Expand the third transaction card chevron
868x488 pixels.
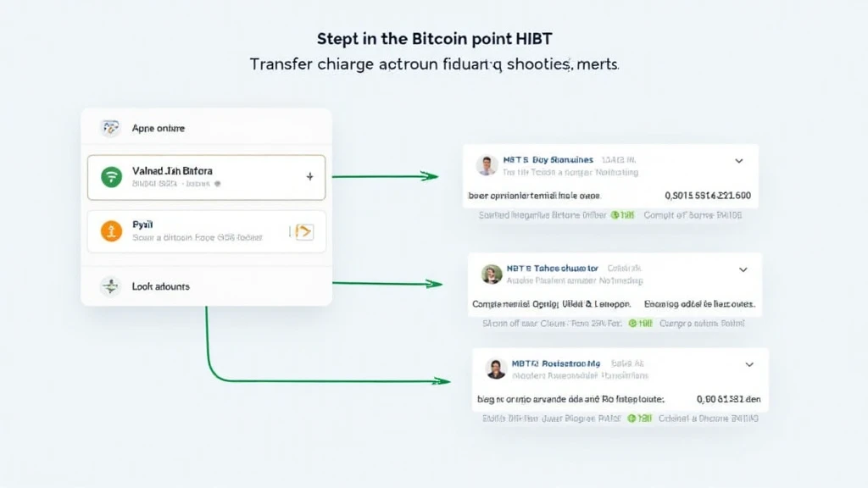(749, 364)
